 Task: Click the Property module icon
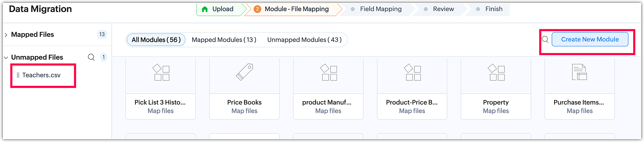coord(496,72)
